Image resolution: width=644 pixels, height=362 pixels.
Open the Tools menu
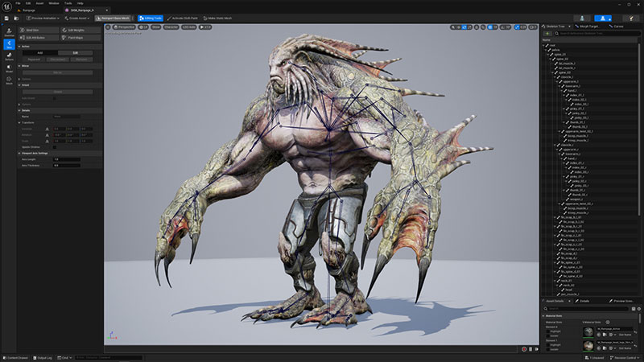(x=68, y=3)
